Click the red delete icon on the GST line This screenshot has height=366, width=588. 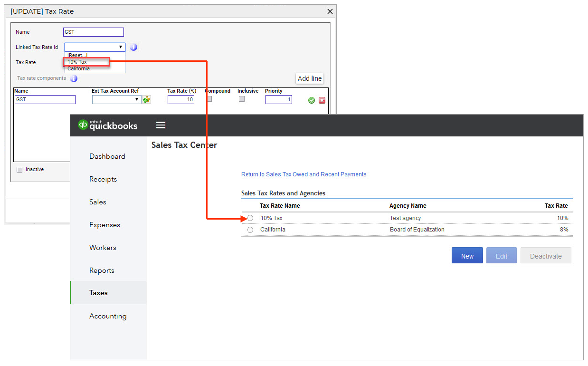(x=322, y=100)
